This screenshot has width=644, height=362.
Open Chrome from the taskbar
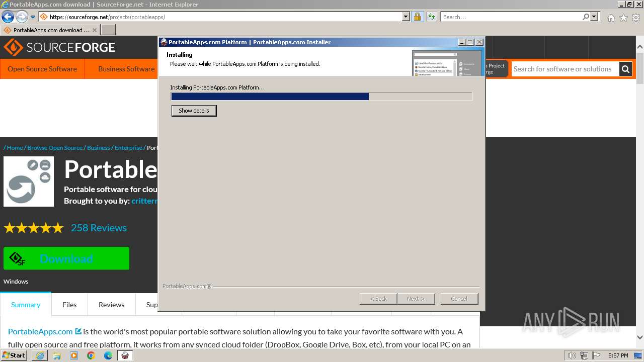[x=91, y=355]
